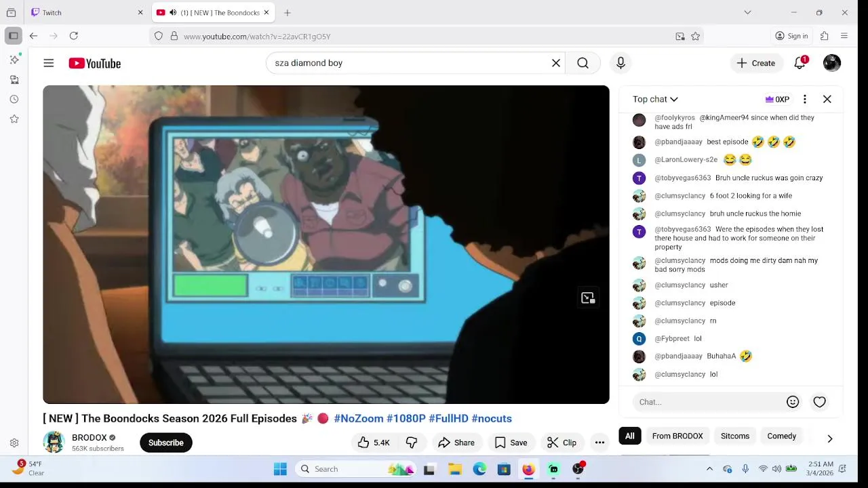The image size is (868, 488).
Task: Mute the Boondocks tab audio
Action: point(173,12)
